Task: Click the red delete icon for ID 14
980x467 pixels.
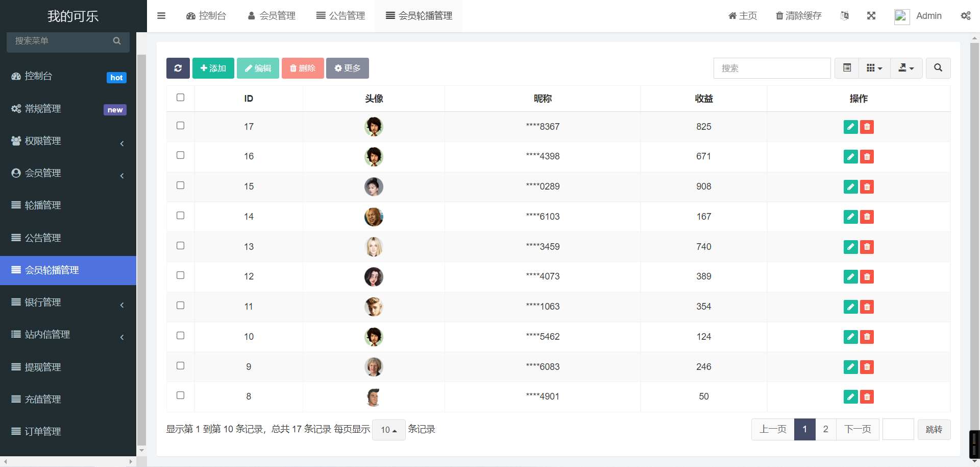Action: pyautogui.click(x=867, y=217)
